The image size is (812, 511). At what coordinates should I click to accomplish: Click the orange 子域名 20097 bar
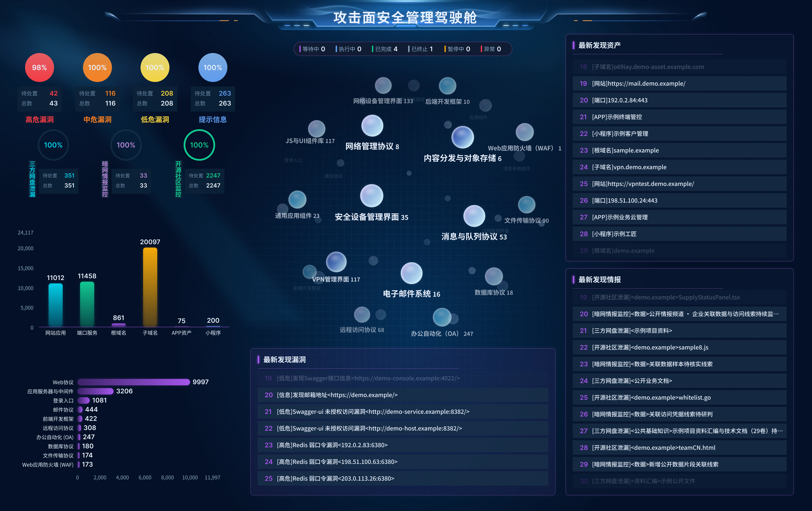coord(150,287)
